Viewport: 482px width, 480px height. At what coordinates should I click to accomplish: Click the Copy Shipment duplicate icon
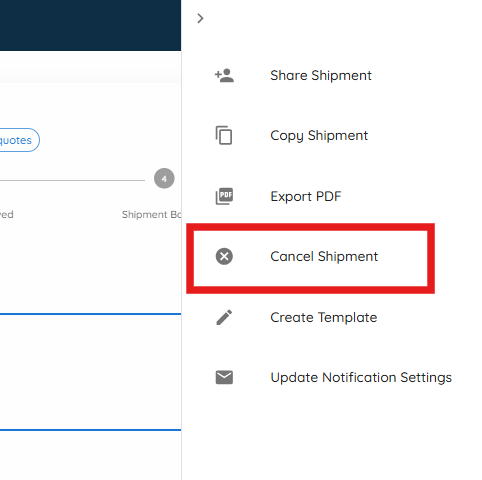[224, 135]
